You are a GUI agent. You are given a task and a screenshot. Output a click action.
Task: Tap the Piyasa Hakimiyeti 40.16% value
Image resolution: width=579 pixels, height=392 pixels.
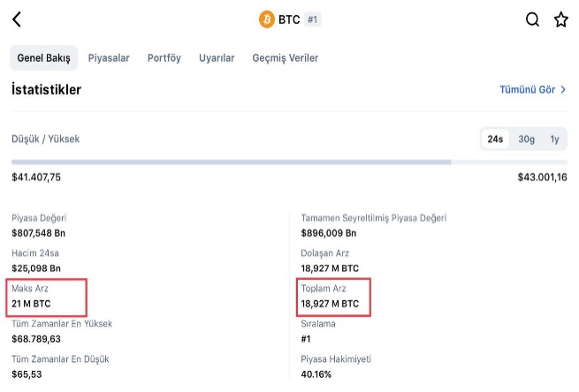[318, 374]
